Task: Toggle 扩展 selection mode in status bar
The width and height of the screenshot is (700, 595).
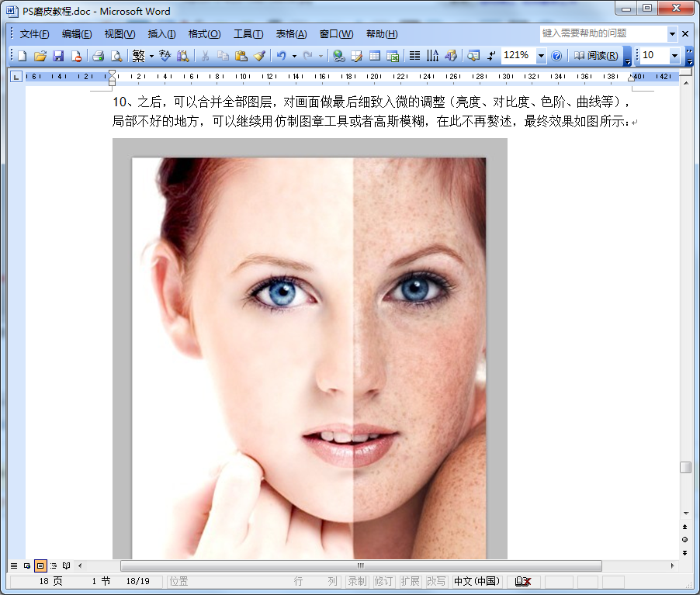Action: 410,581
